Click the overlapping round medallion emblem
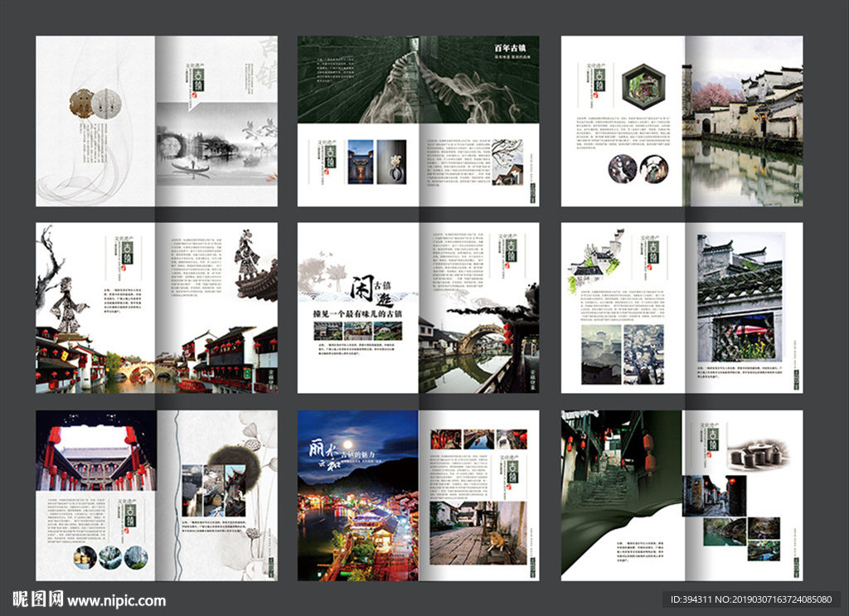Screen dimensions: 849x616 (x=95, y=103)
